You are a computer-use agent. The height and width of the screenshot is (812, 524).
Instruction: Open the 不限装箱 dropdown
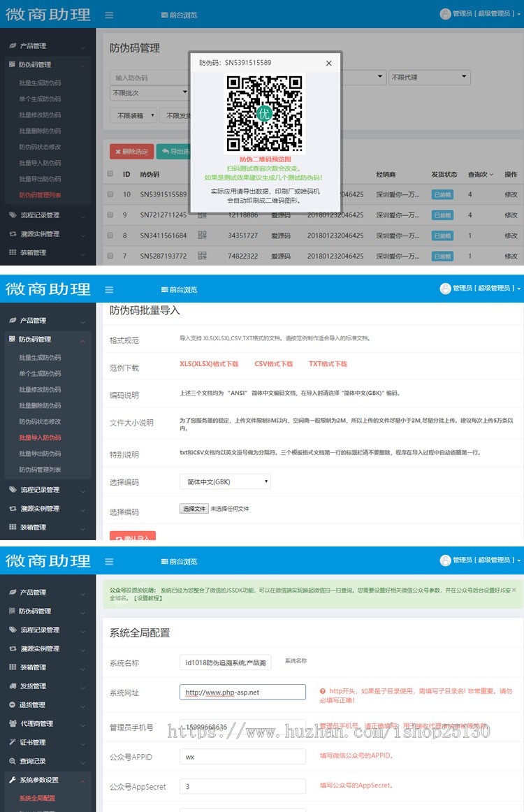(133, 115)
